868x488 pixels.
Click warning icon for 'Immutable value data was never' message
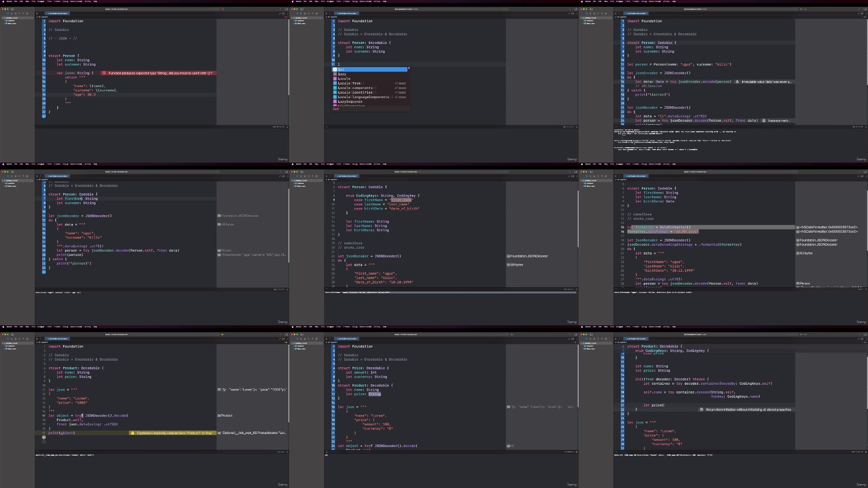tap(737, 82)
